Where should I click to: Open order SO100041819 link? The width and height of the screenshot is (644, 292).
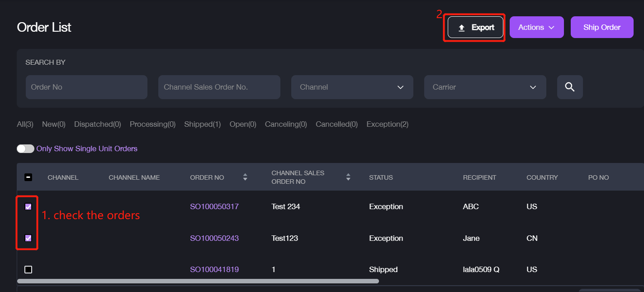pyautogui.click(x=214, y=269)
